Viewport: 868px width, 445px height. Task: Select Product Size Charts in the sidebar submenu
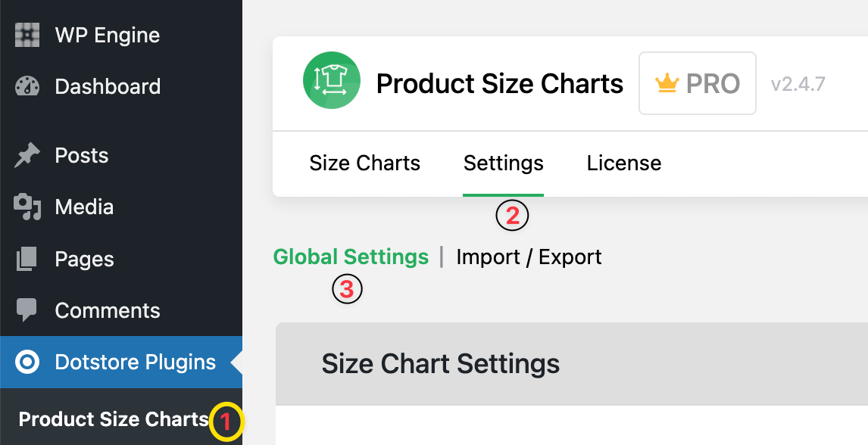(x=112, y=419)
